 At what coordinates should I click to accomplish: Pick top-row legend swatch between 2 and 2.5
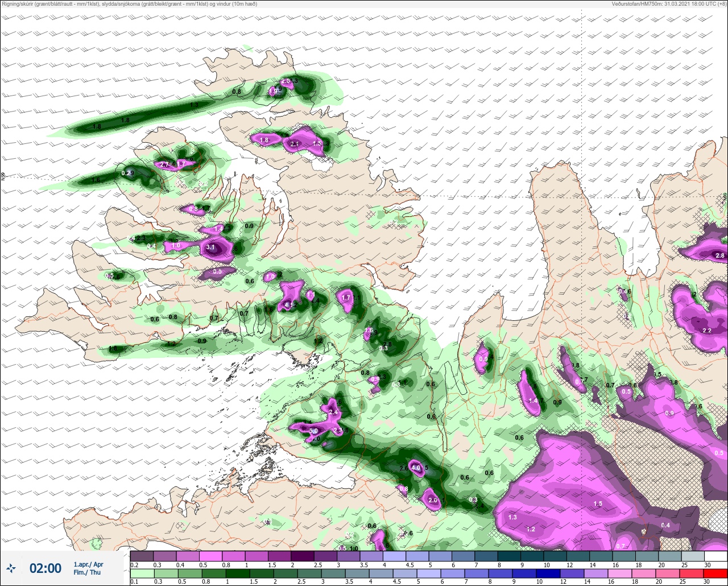click(303, 556)
